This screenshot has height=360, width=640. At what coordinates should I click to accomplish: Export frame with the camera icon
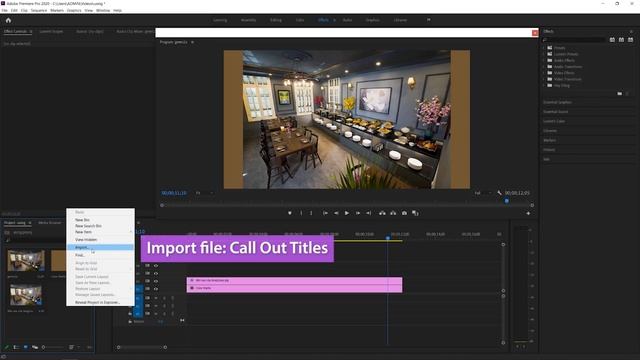click(x=404, y=213)
